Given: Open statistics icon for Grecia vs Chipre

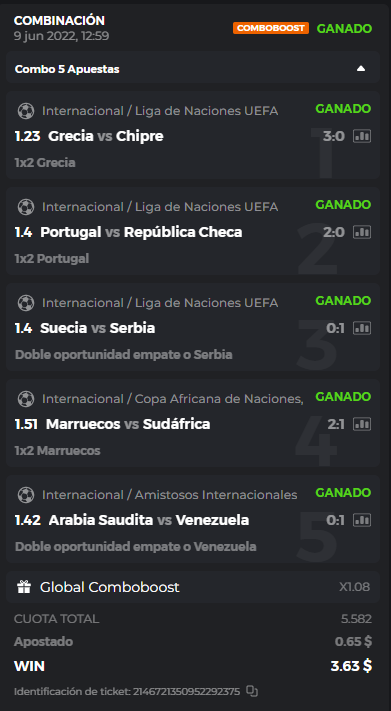Looking at the screenshot, I should (362, 136).
